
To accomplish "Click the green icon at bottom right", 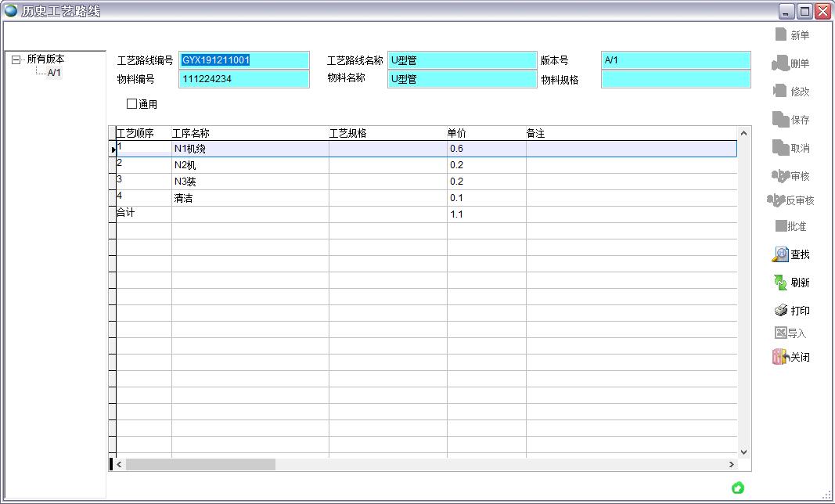I will (x=737, y=488).
